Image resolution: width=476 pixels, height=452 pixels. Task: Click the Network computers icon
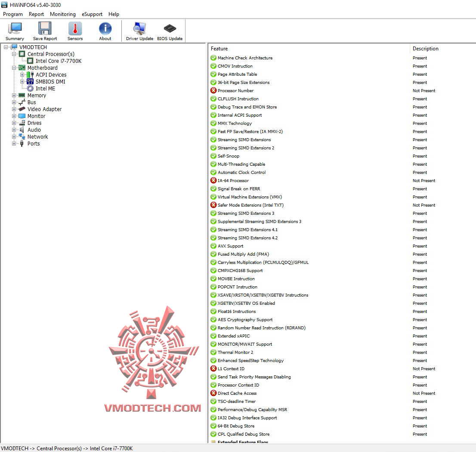(22, 136)
